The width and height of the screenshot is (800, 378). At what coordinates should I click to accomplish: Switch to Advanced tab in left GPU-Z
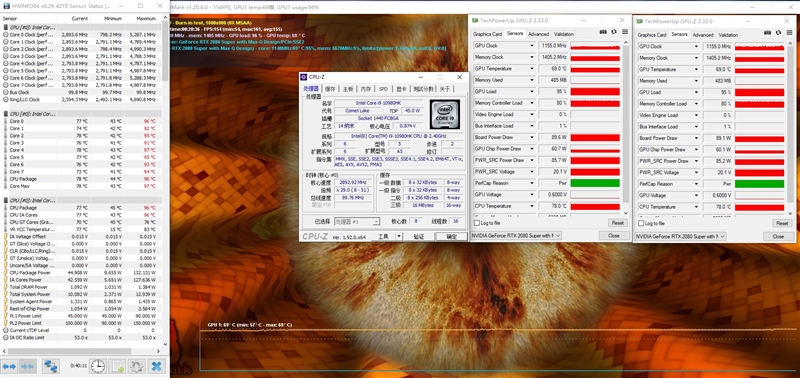click(538, 34)
